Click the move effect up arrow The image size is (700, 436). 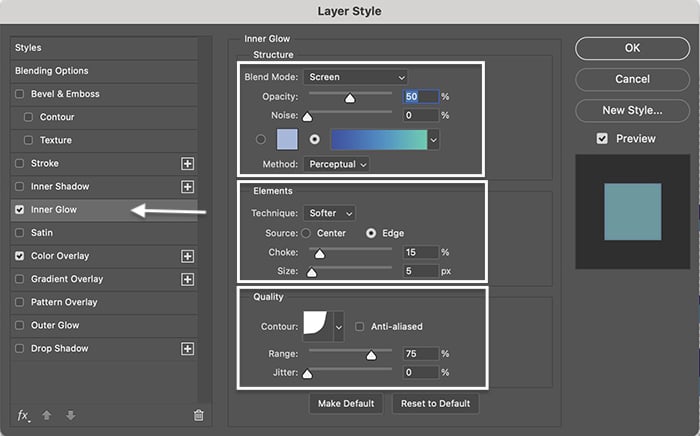46,415
